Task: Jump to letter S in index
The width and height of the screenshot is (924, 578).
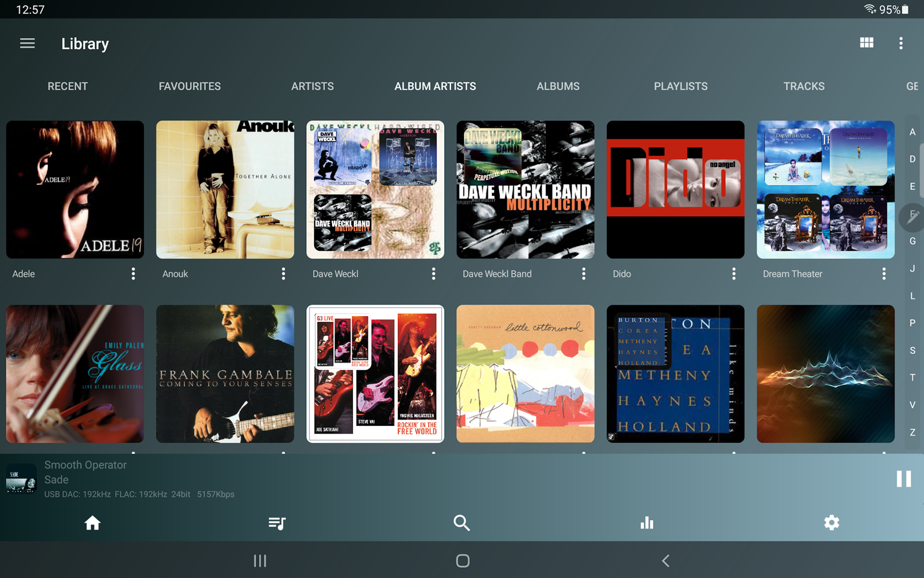Action: click(912, 350)
